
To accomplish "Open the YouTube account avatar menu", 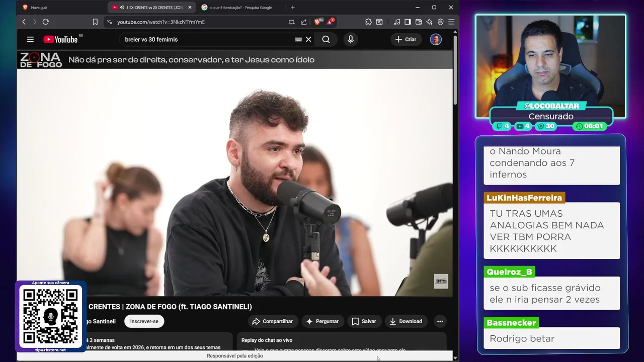I will (x=436, y=39).
